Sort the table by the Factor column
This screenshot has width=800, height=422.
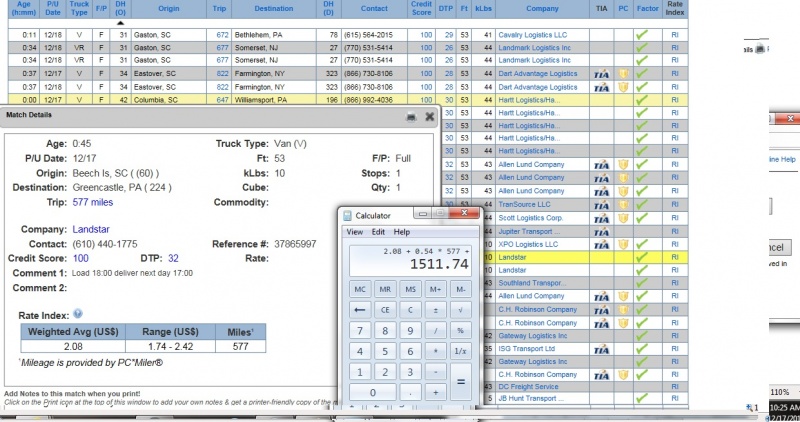click(x=647, y=8)
